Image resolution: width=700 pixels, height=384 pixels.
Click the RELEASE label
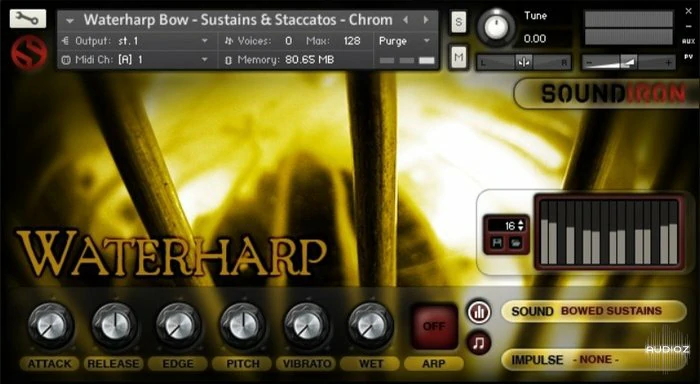(x=113, y=364)
